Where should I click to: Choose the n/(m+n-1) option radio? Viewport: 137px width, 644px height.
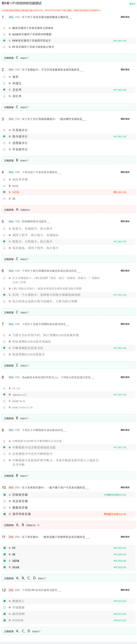4,401
